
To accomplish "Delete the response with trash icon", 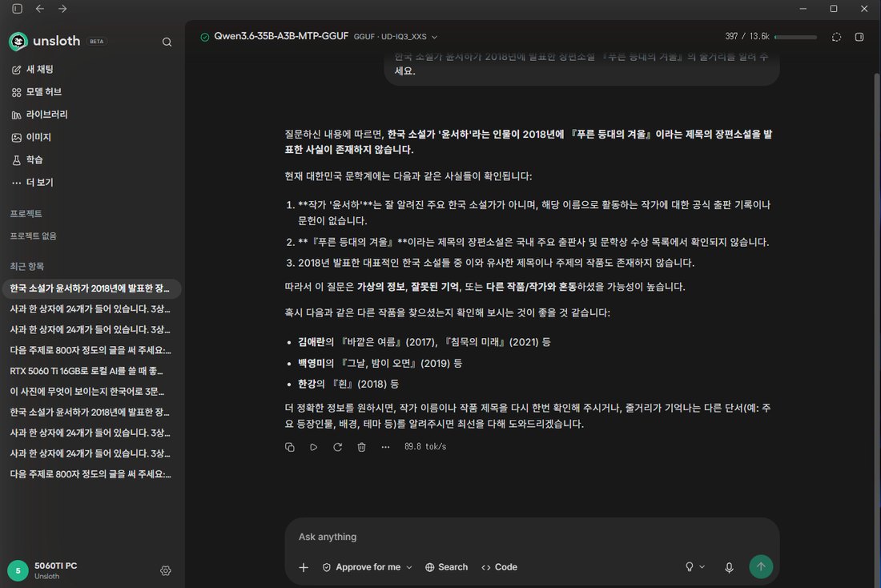I will (x=361, y=447).
